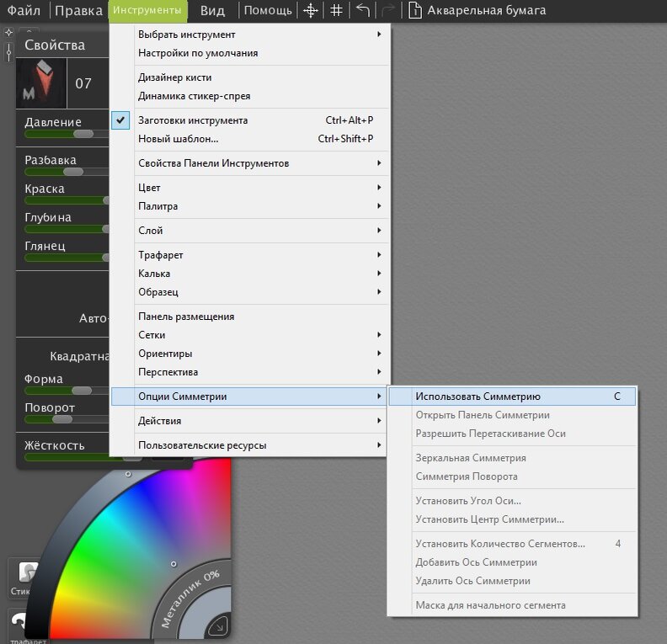Click Опции Симметрии menu item
The image size is (667, 644).
[x=250, y=397]
